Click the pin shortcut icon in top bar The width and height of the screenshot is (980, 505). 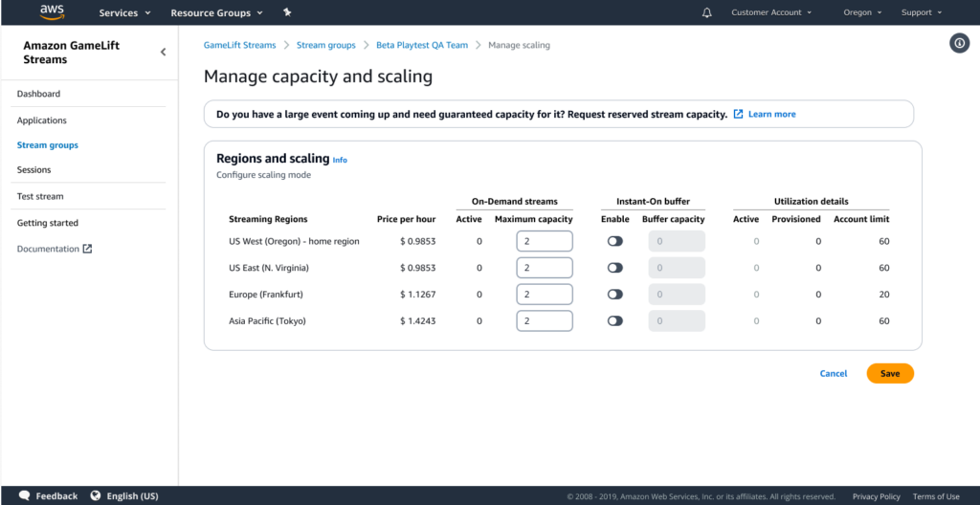pyautogui.click(x=287, y=12)
